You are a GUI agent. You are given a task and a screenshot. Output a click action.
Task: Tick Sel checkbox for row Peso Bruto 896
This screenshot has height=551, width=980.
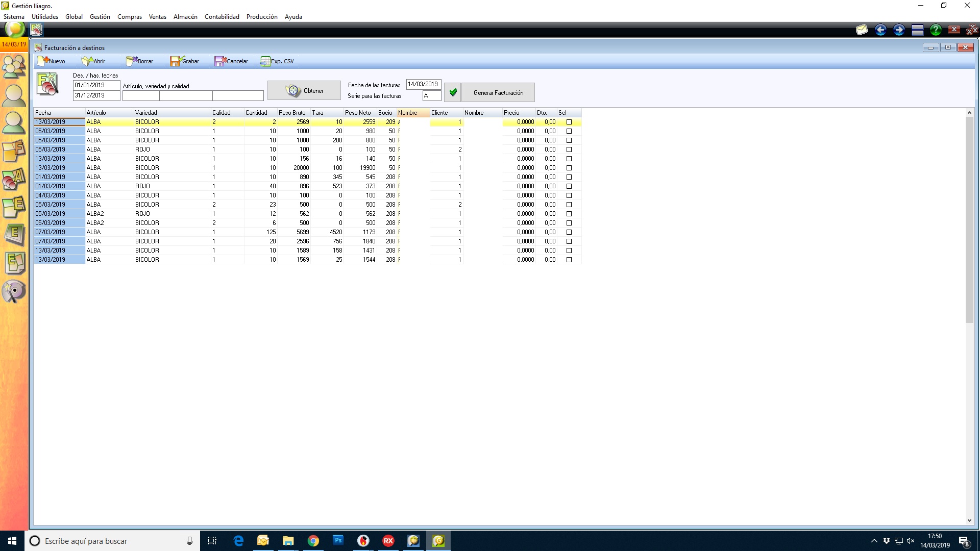coord(569,186)
